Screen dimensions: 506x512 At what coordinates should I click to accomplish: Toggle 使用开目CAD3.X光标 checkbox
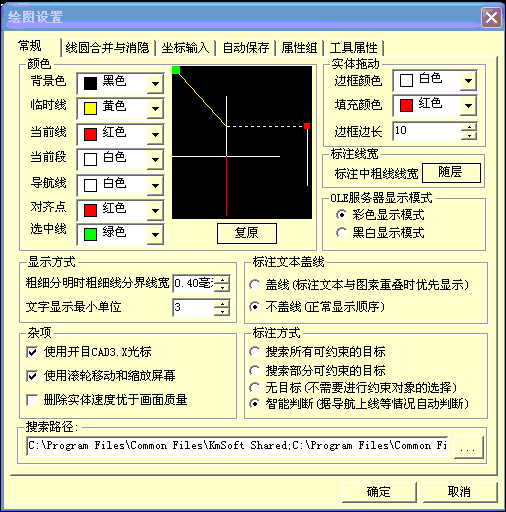click(32, 352)
